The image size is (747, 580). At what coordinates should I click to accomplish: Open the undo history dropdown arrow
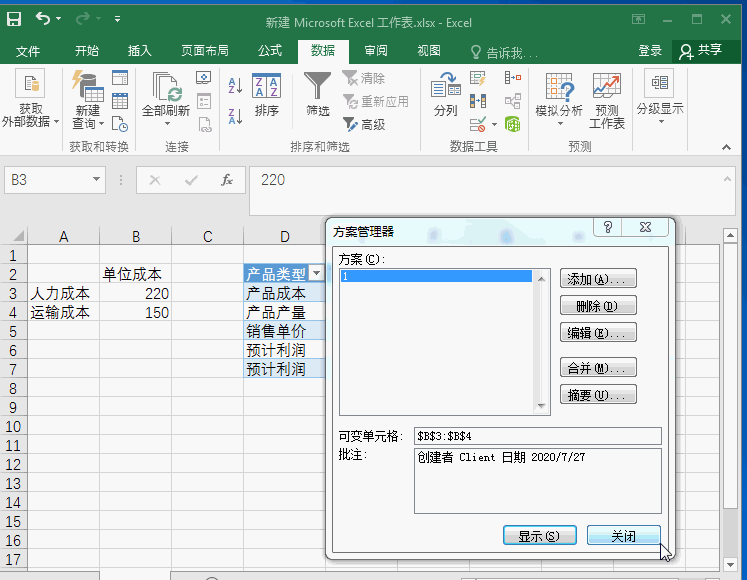coord(59,19)
